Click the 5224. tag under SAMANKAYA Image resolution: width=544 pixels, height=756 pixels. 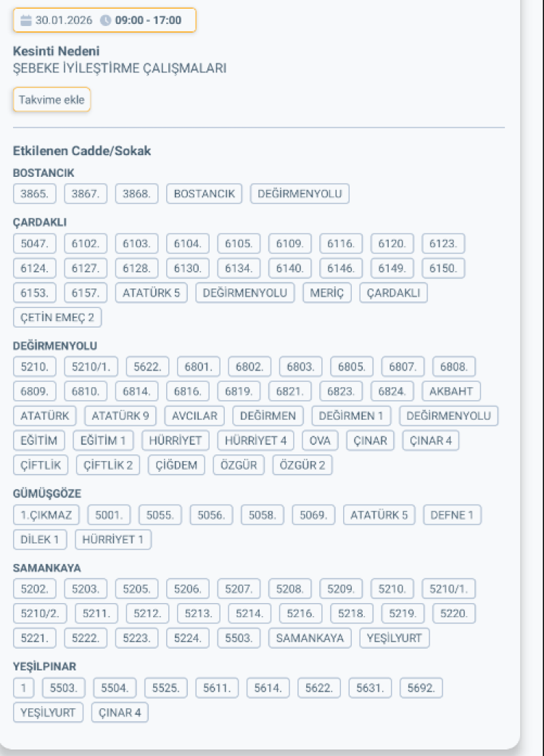tap(188, 639)
